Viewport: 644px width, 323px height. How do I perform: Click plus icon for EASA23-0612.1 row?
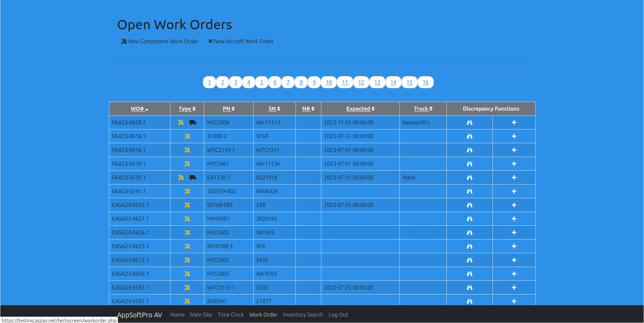(x=514, y=260)
